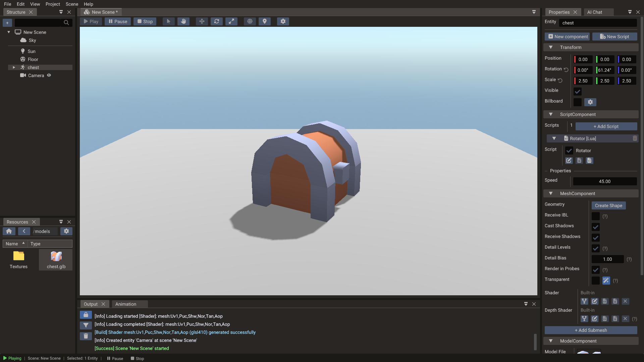Screen dimensions: 644x362
Task: Toggle Camera visibility eye icon
Action: coord(49,75)
